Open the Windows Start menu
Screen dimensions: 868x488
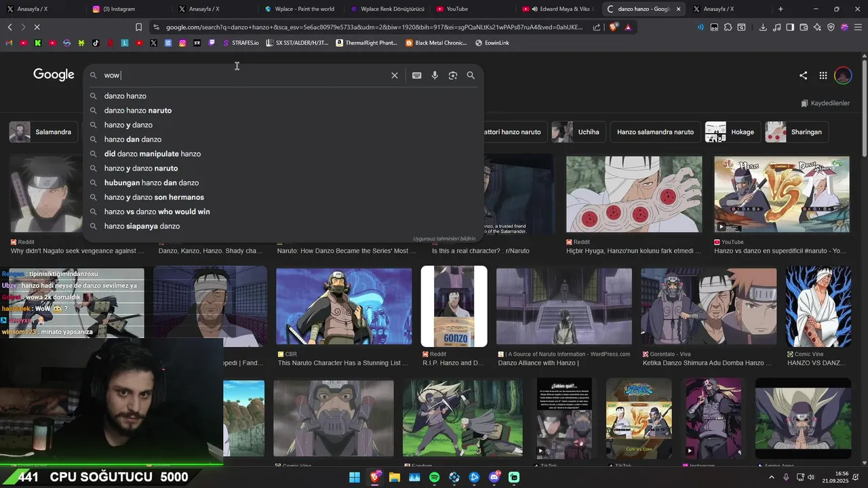pos(355,477)
